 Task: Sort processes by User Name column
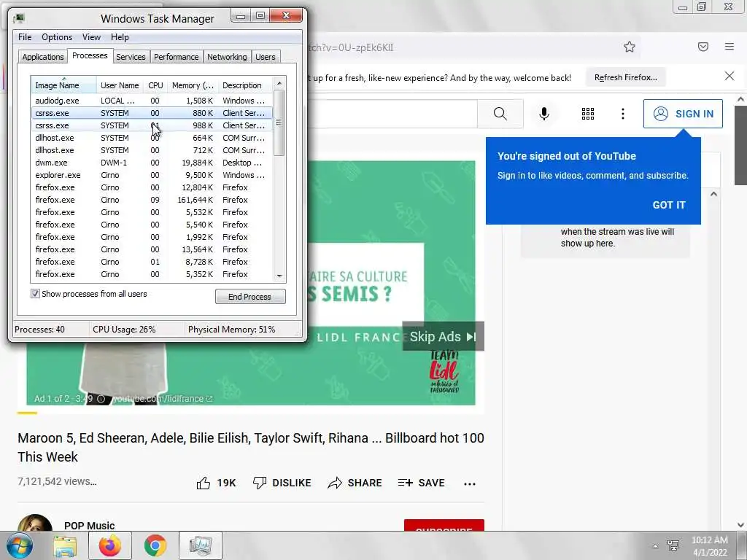(120, 85)
